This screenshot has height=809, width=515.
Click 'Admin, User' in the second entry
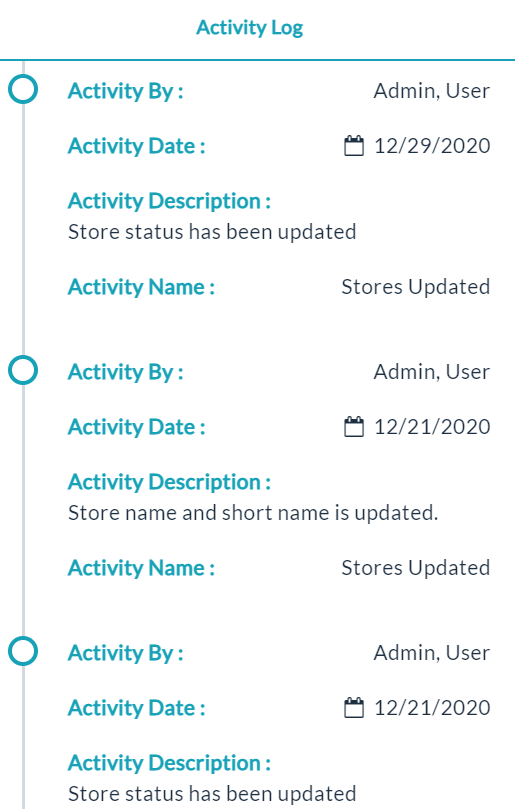tap(432, 372)
